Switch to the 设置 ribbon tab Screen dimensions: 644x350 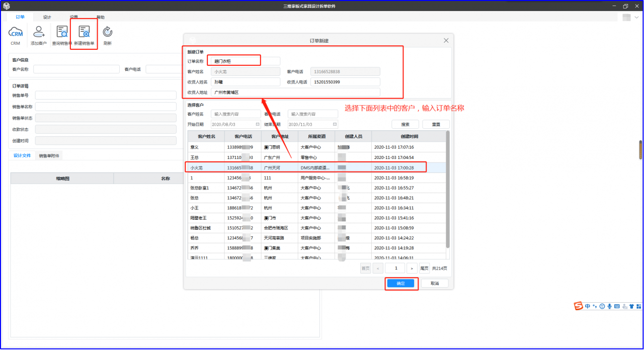[74, 17]
